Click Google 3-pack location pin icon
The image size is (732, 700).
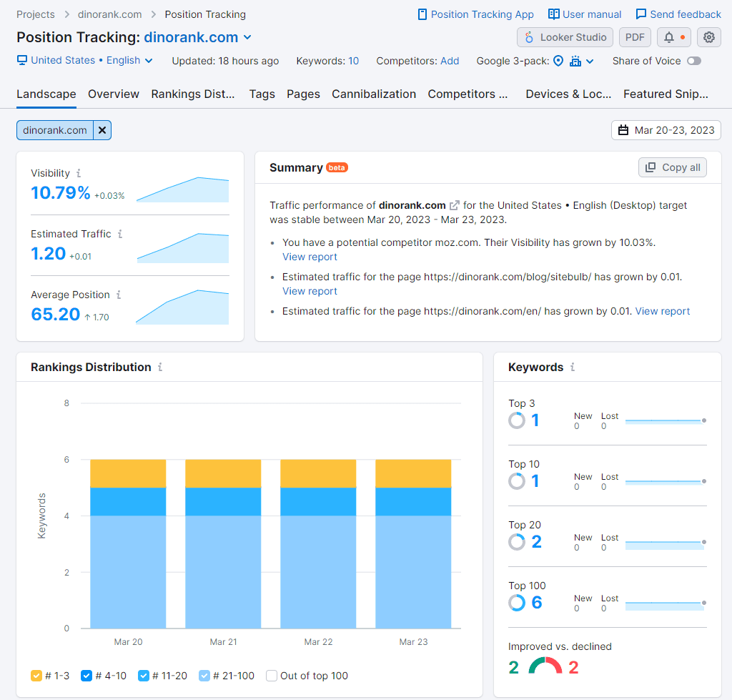(558, 61)
